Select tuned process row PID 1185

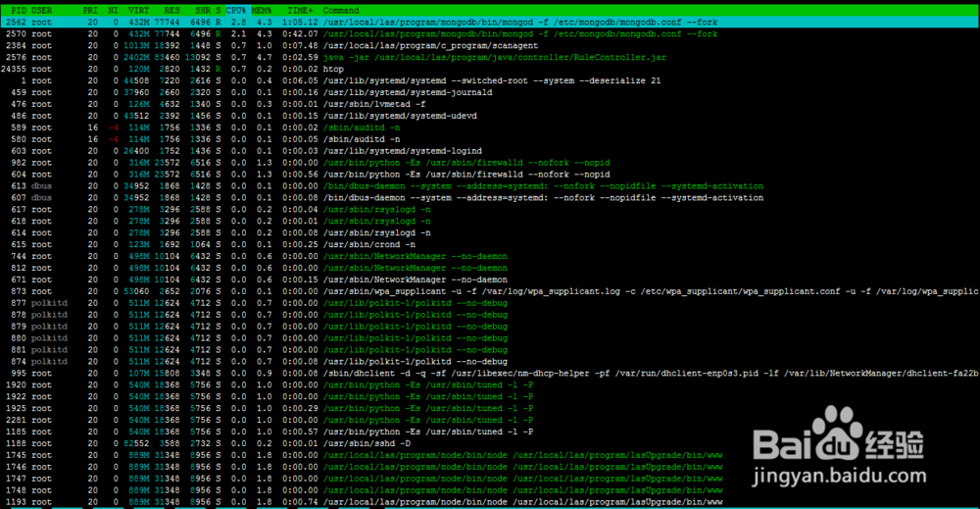[x=490, y=433]
